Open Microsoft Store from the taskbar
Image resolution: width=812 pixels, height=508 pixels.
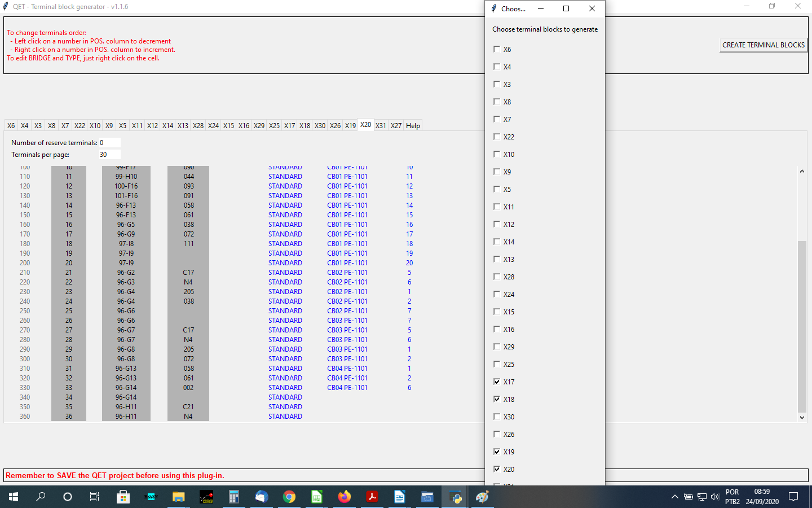pyautogui.click(x=123, y=497)
